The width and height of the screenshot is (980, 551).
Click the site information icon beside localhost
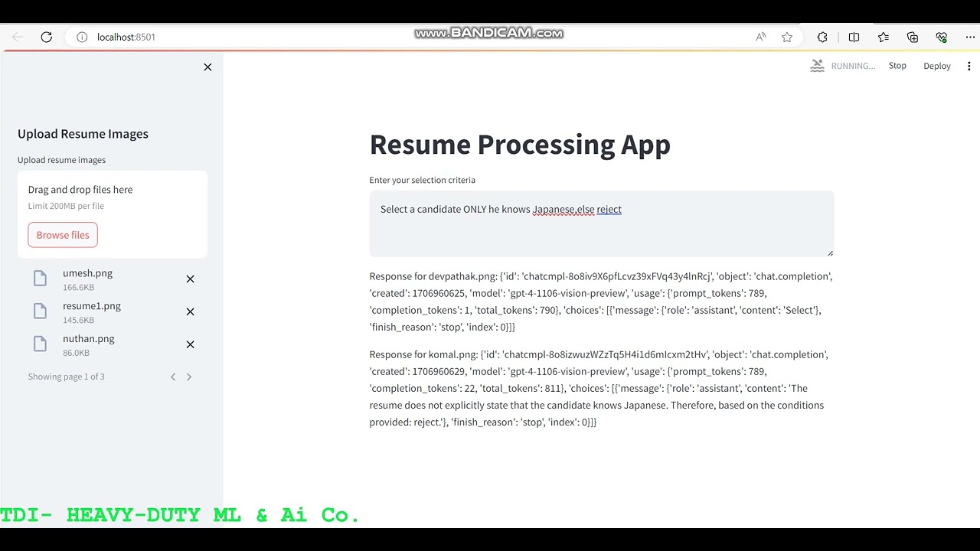click(82, 37)
